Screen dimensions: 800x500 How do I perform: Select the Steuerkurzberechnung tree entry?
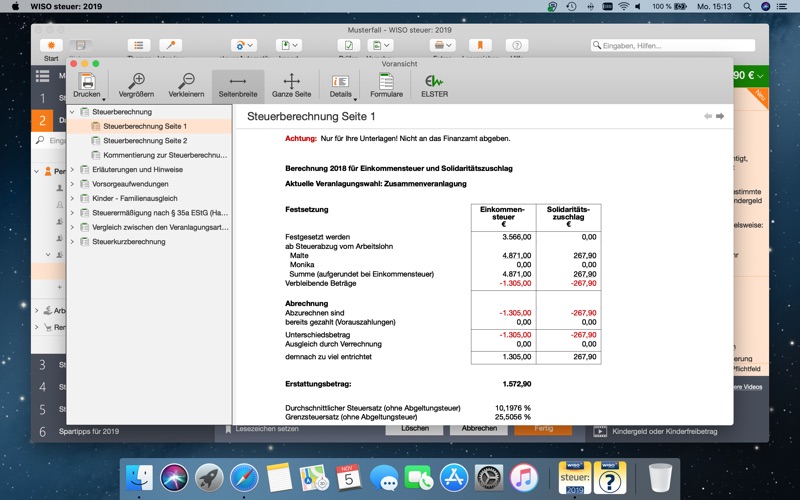coord(129,241)
